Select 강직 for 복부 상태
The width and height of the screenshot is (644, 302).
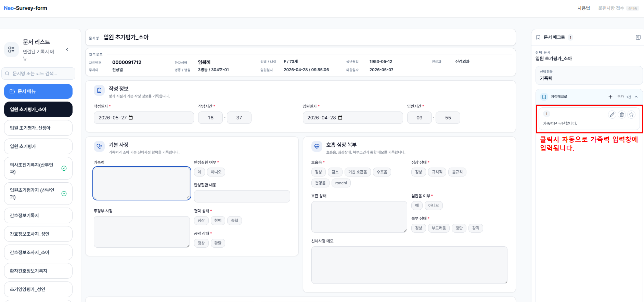tap(476, 228)
